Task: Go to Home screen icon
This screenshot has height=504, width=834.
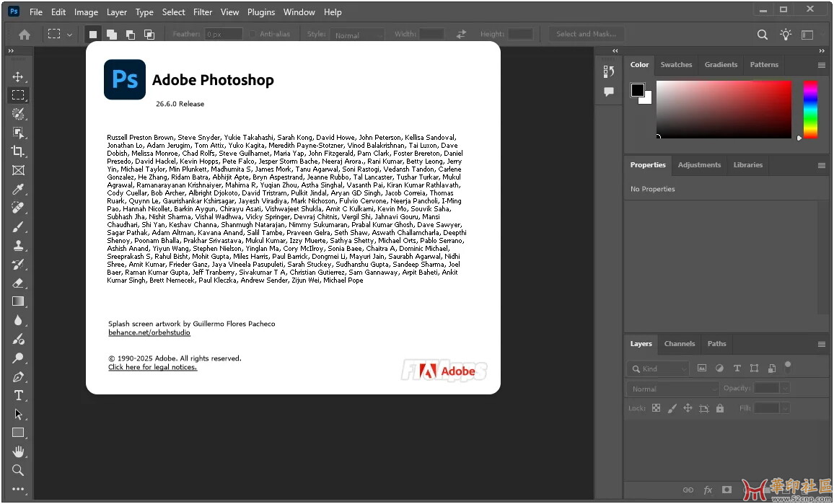Action: pos(25,35)
